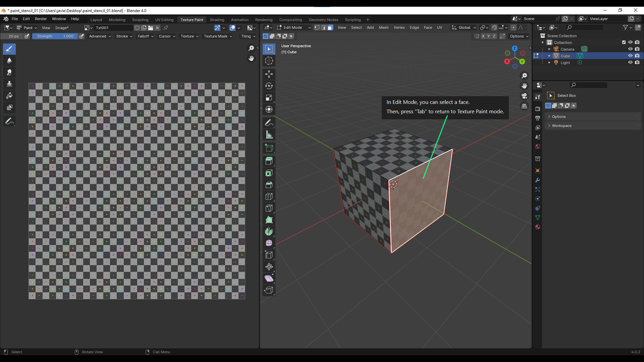Uncheck the Collection exclude checkbox

[x=624, y=42]
